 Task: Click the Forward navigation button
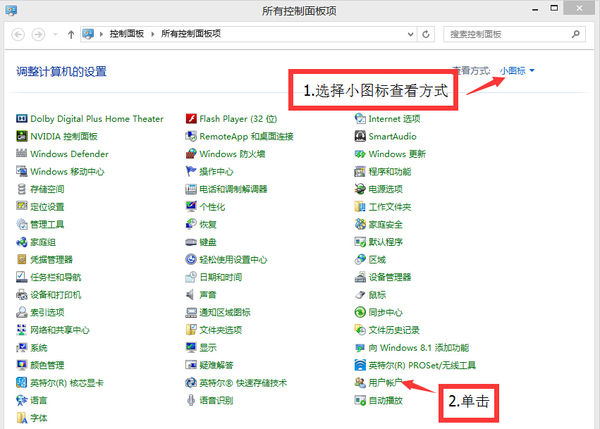point(38,34)
